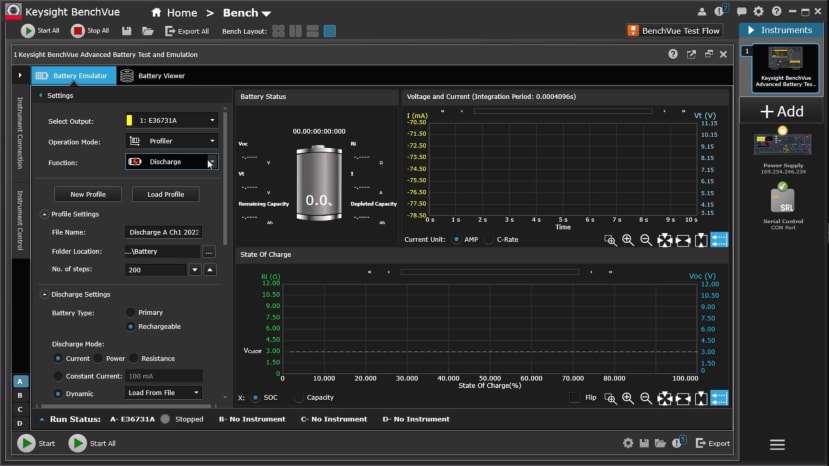The height and width of the screenshot is (466, 829).
Task: Open help for Advanced Battery Test app
Action: tap(673, 54)
